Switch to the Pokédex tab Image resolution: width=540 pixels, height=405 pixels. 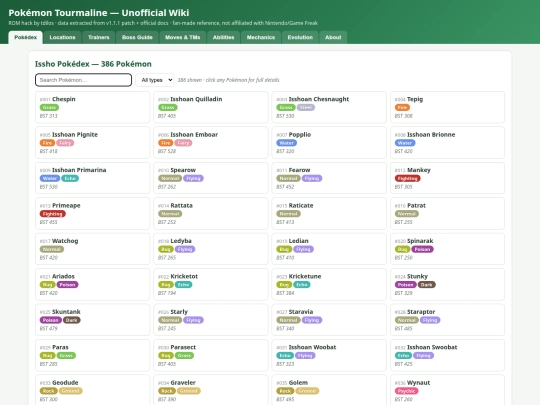(x=25, y=37)
